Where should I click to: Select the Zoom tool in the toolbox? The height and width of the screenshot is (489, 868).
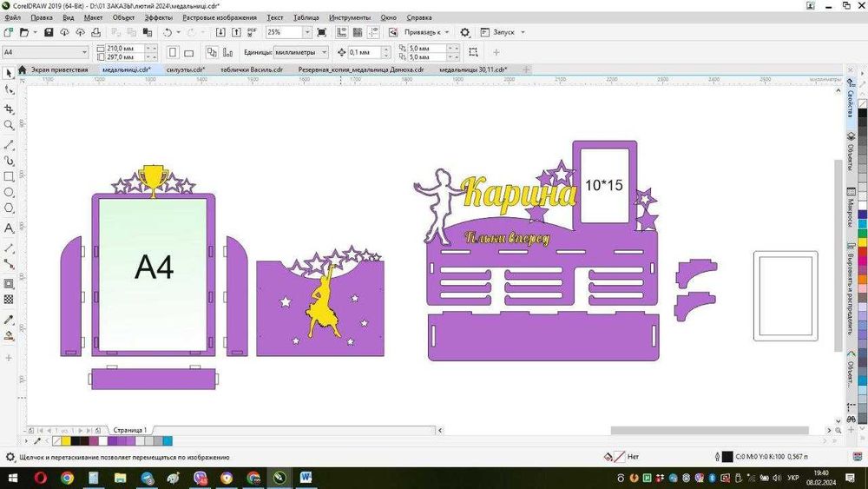(9, 126)
